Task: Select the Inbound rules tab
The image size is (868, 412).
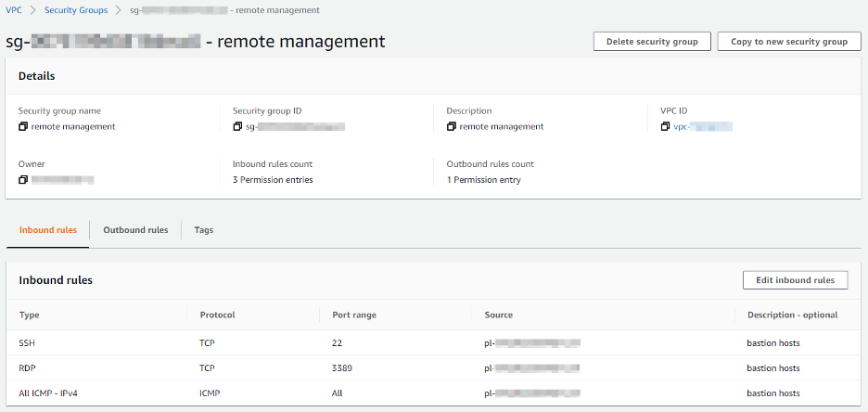Action: [x=48, y=230]
